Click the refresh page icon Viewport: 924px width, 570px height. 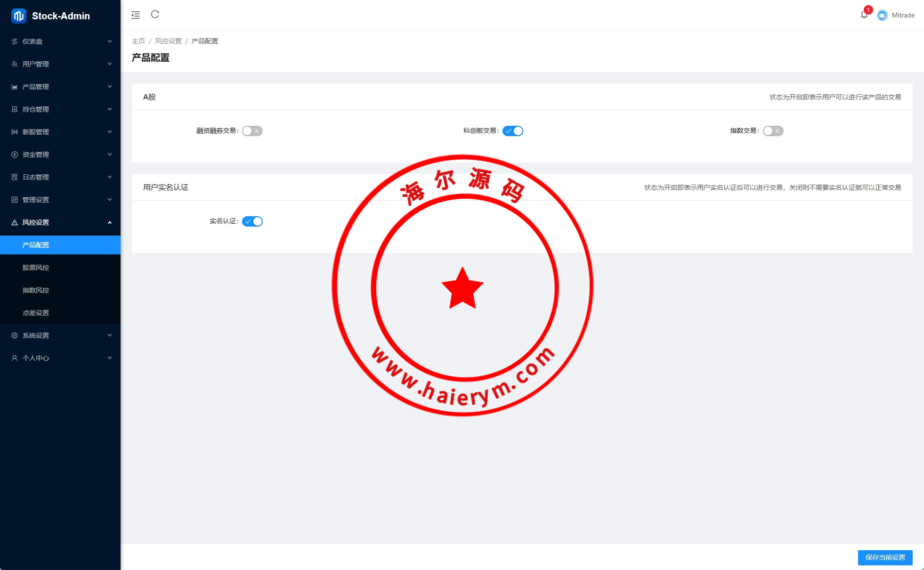pos(155,14)
